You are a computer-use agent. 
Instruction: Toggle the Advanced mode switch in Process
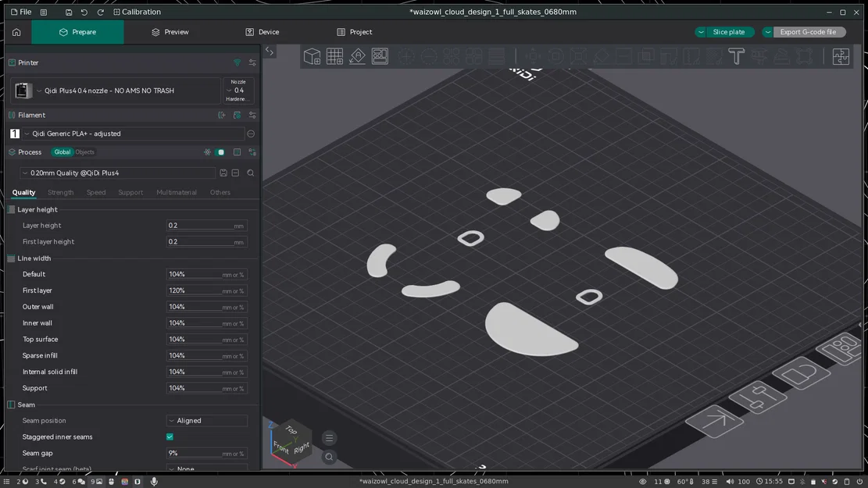(220, 152)
